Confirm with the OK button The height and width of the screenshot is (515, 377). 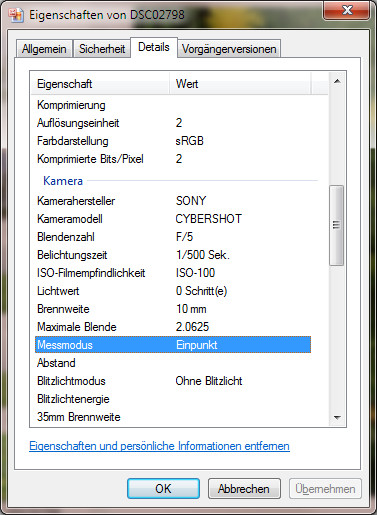[163, 489]
